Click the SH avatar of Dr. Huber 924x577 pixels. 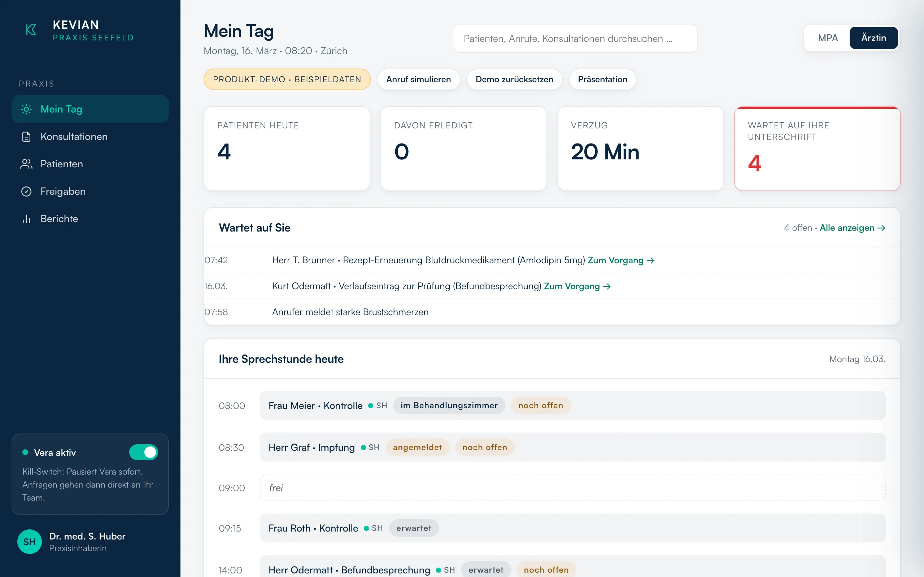pos(29,542)
